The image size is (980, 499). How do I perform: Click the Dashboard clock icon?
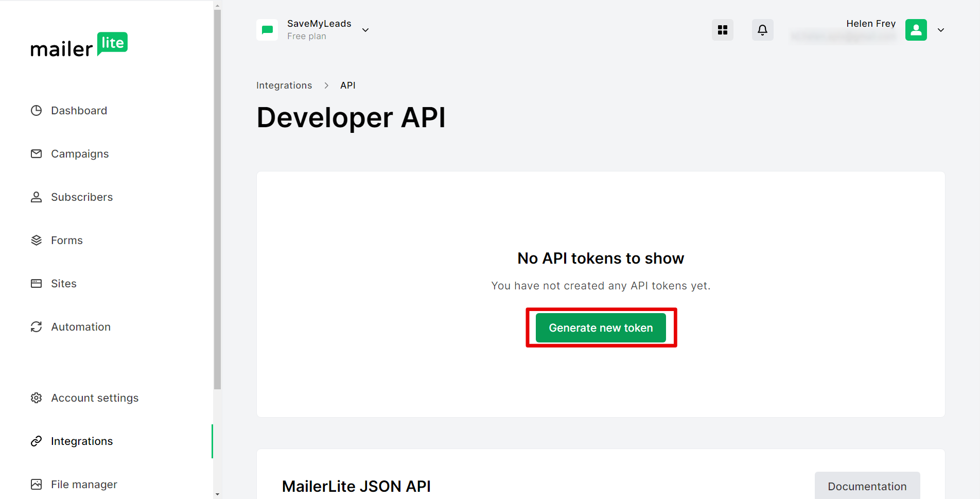(36, 111)
